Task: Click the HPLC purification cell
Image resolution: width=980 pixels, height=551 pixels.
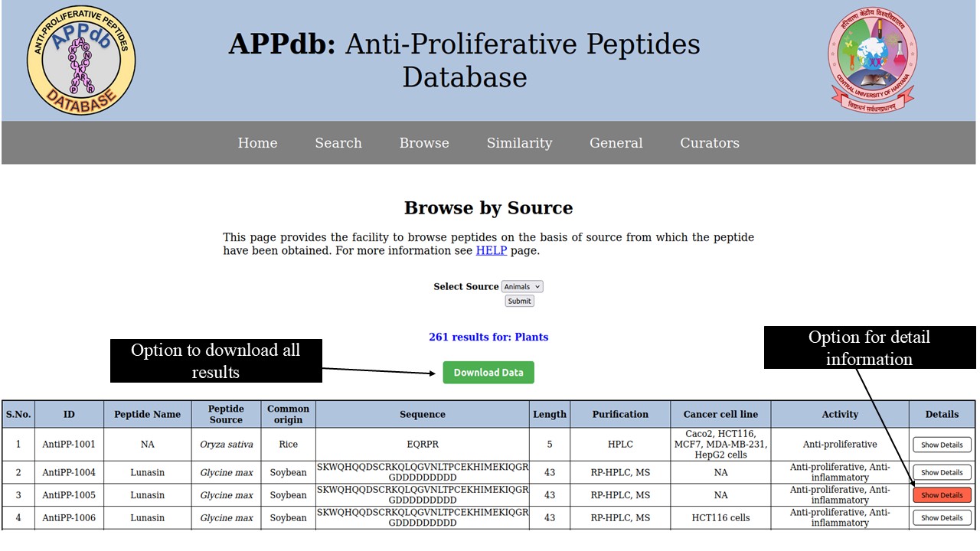Action: point(620,444)
